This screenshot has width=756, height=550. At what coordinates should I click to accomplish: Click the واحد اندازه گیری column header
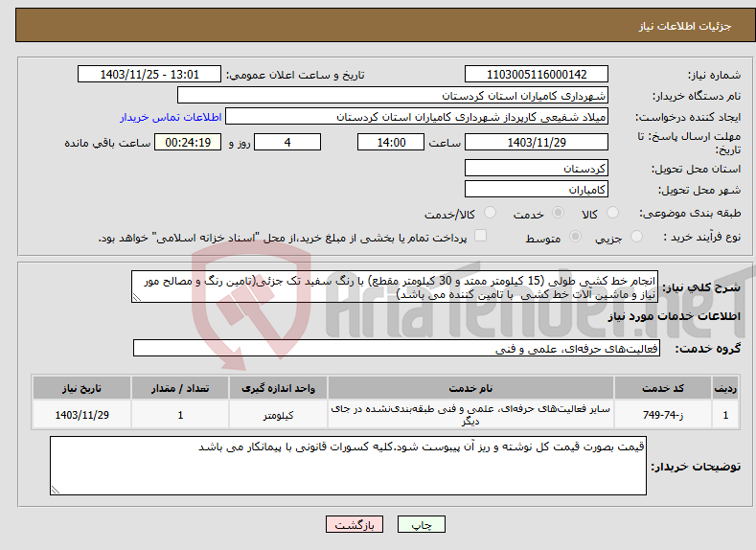[278, 388]
